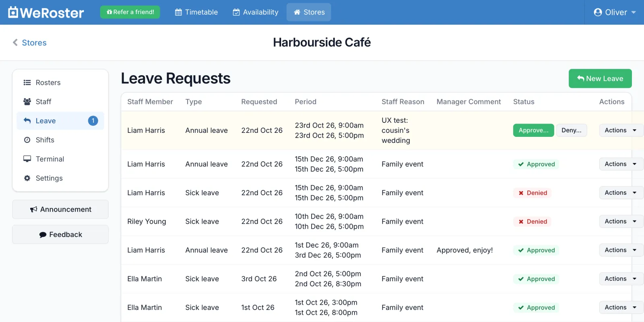Click the 'Approved, enjoy!' comment

tap(464, 250)
